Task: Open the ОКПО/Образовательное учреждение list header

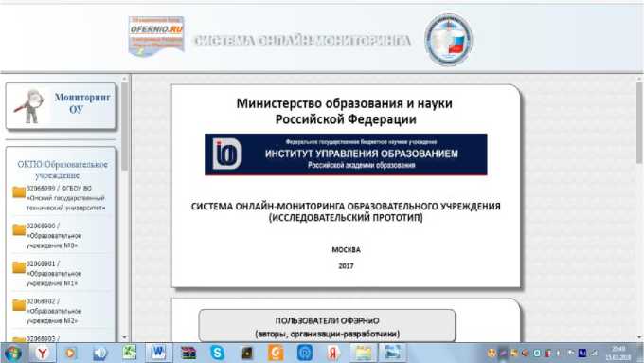Action: click(x=62, y=170)
